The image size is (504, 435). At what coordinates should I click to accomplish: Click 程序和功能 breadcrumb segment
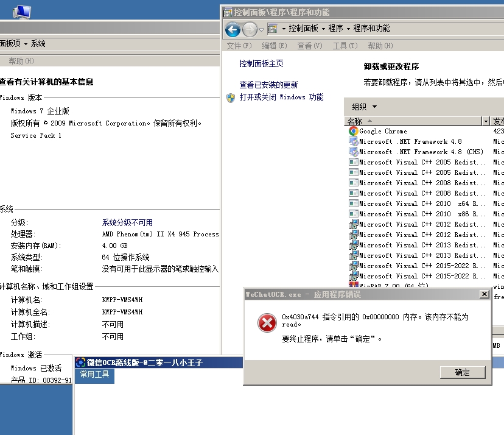tap(371, 28)
